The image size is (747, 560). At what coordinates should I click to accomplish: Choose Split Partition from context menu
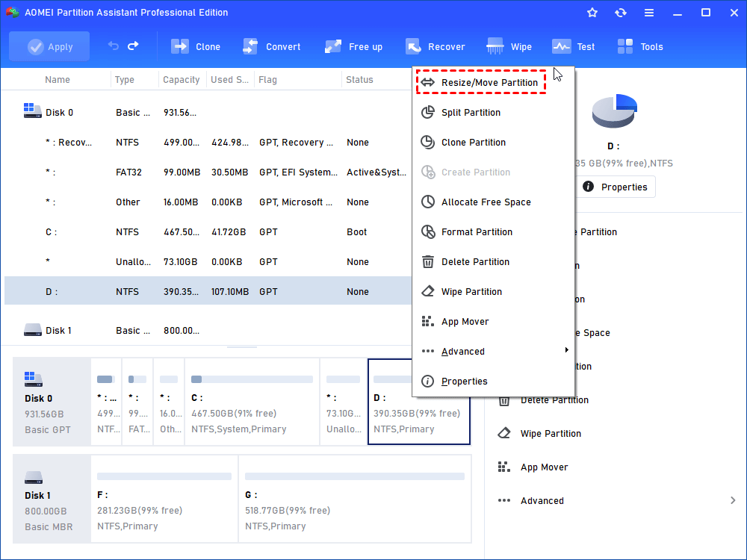(x=493, y=113)
